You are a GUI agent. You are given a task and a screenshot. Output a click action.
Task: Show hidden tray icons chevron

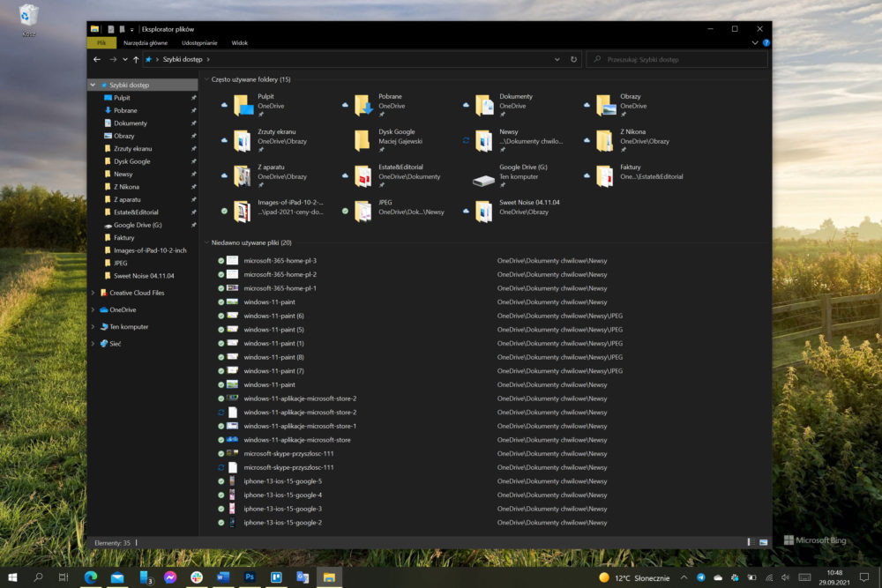684,577
